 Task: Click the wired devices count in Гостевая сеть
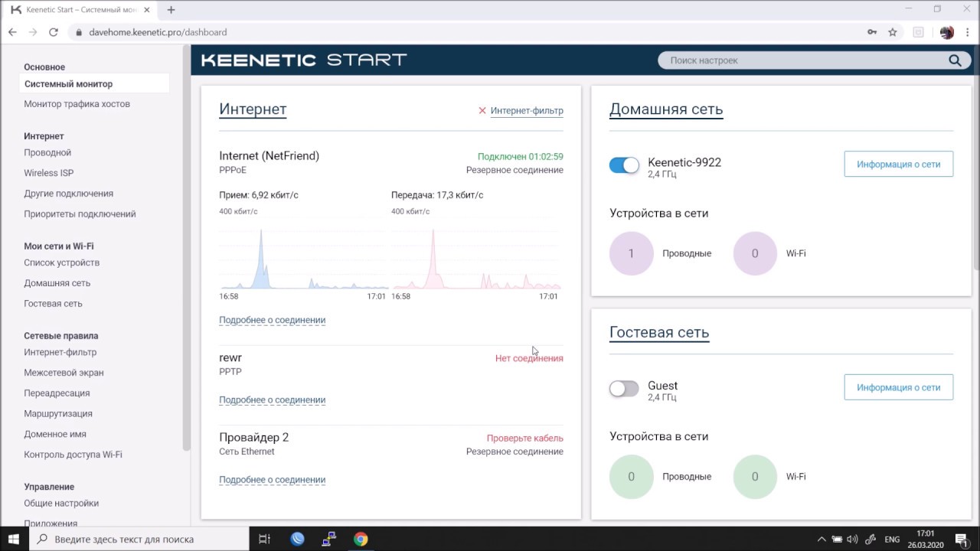[x=631, y=477]
